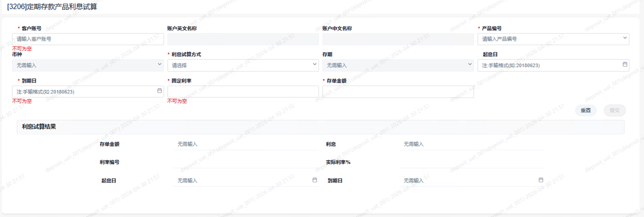The image size is (644, 217).
Task: Focus the 客户账号 input field
Action: coord(88,39)
